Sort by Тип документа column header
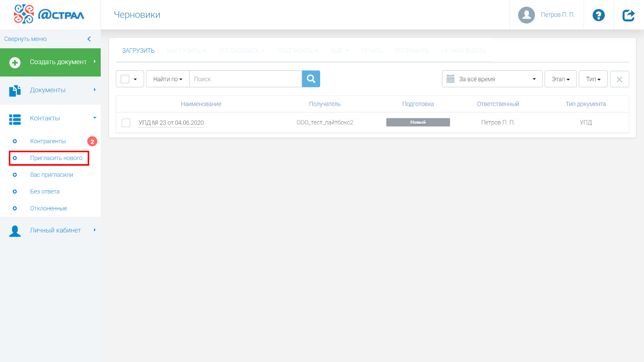The height and width of the screenshot is (362, 644). pyautogui.click(x=586, y=104)
